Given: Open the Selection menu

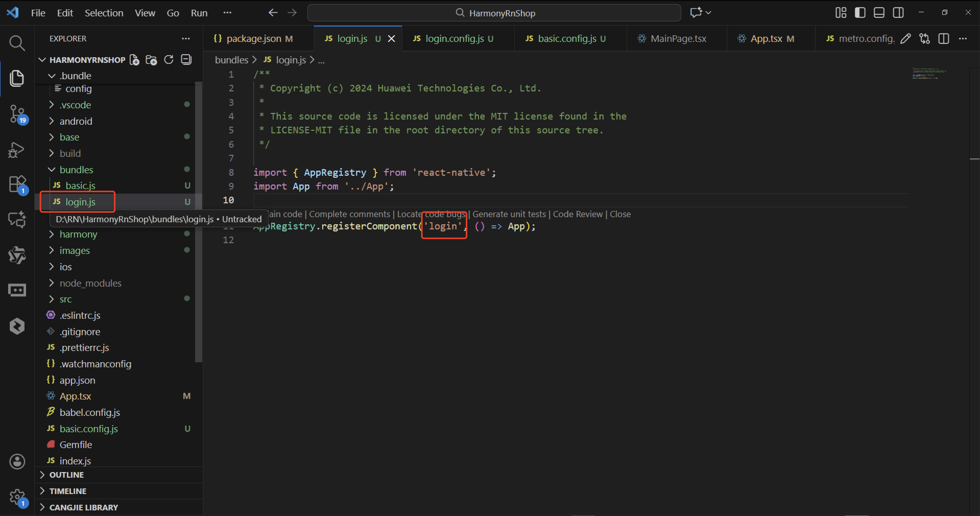Looking at the screenshot, I should tap(104, 13).
